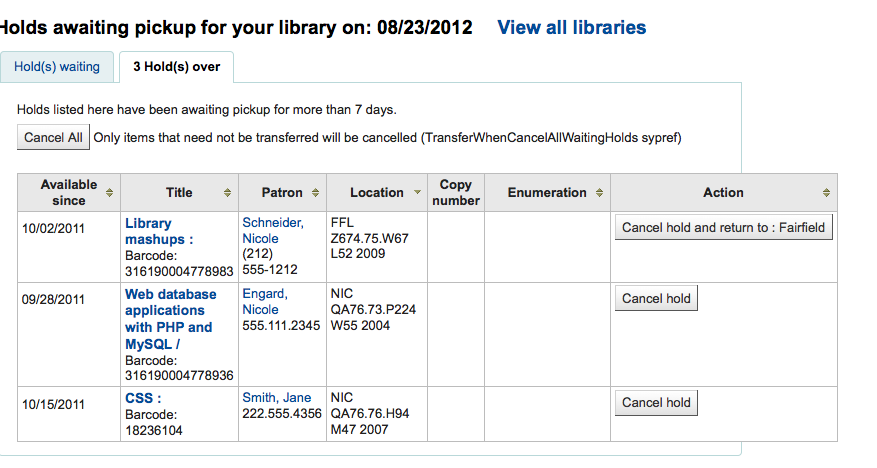
Task: Select the 3 Hold(s) over tab
Action: [176, 67]
